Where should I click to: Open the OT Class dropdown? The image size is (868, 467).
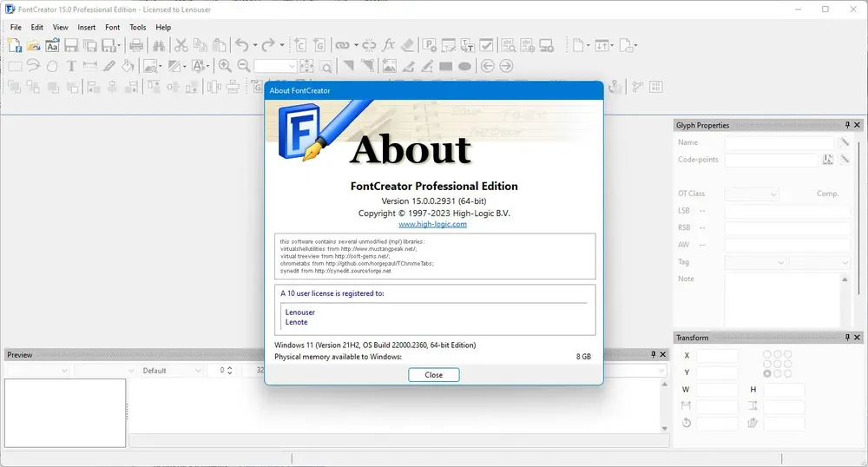(751, 194)
